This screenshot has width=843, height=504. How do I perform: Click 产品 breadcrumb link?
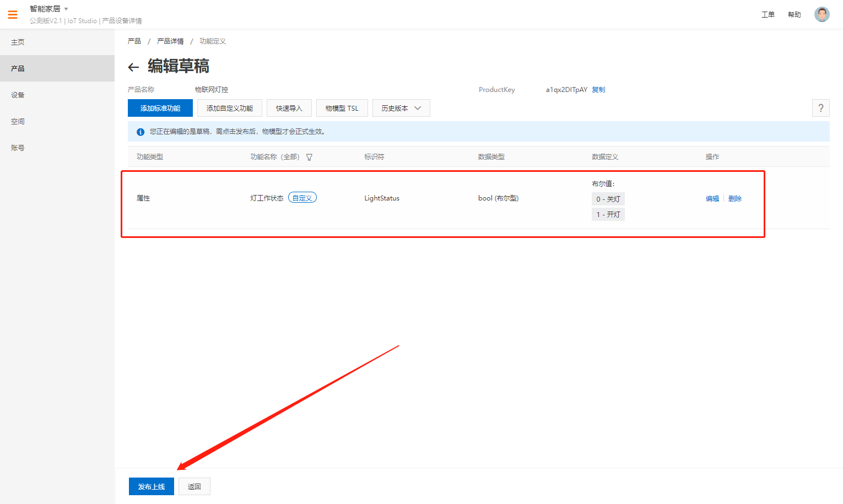[134, 41]
